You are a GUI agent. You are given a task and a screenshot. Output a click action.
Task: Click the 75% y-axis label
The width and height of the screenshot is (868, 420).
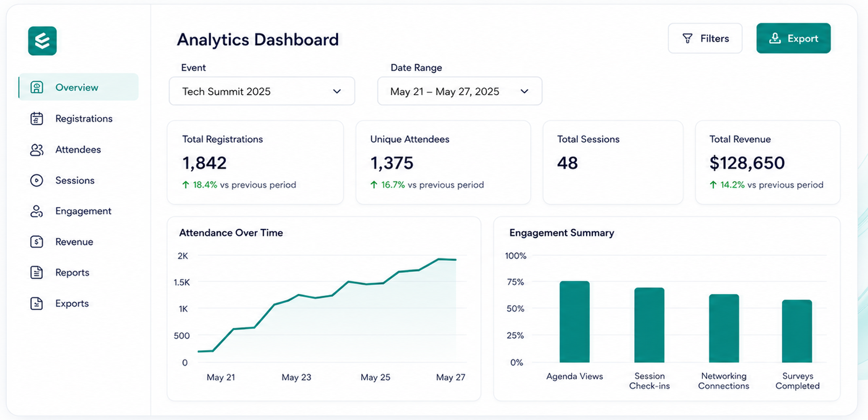[x=516, y=282]
